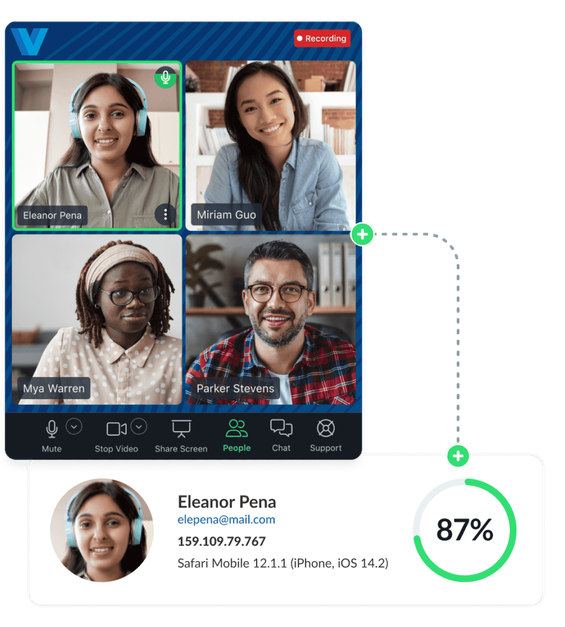This screenshot has height=627, width=565.
Task: Click Eleanor Pena's round profile photo
Action: click(102, 530)
